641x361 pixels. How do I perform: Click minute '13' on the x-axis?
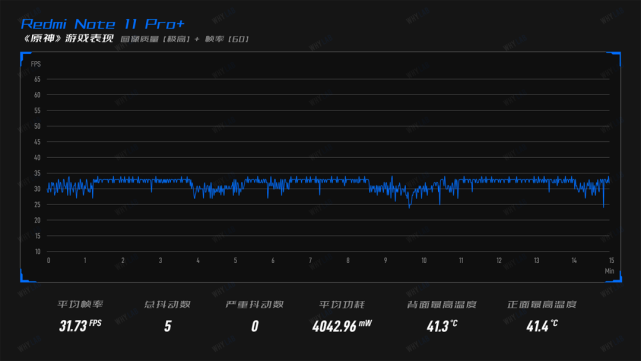pyautogui.click(x=536, y=260)
